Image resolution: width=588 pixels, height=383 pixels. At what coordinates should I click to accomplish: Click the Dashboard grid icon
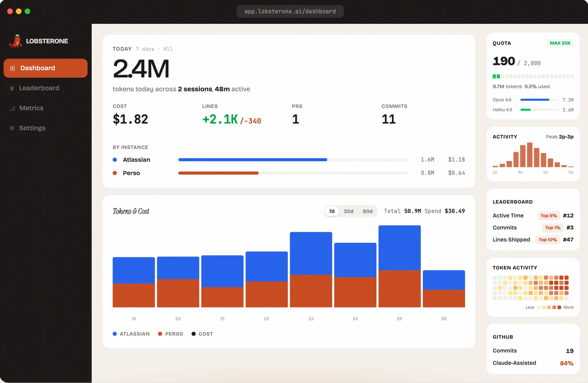12,68
